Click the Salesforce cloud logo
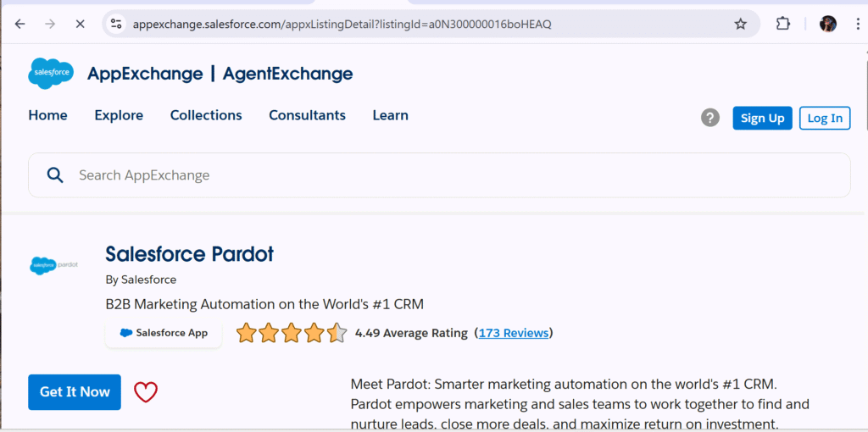 tap(50, 73)
